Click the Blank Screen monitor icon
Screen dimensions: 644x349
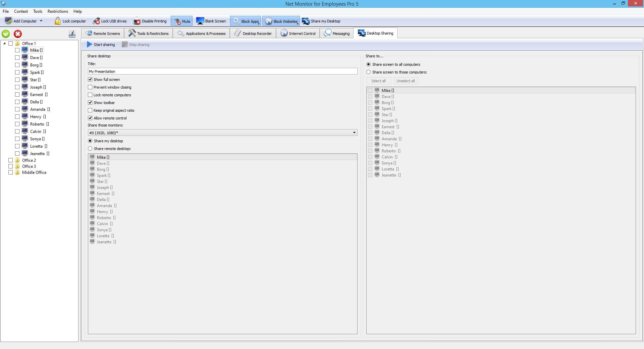(x=200, y=21)
